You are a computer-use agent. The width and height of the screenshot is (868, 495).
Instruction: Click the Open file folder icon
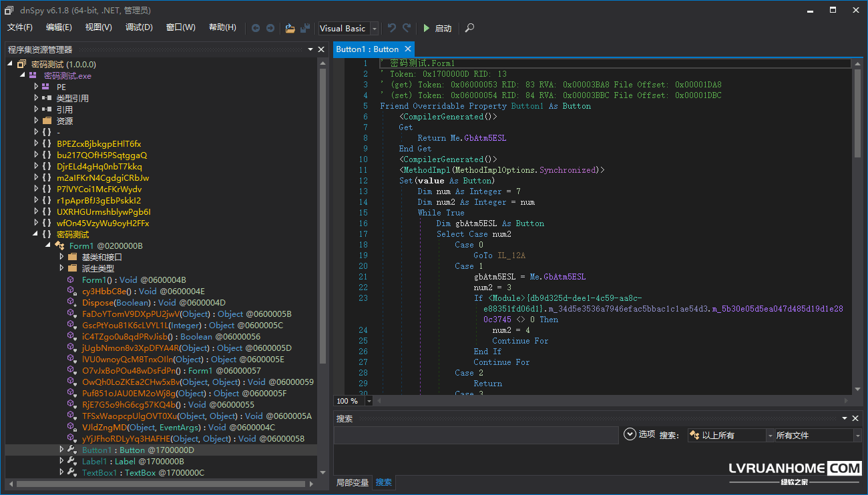(x=290, y=28)
